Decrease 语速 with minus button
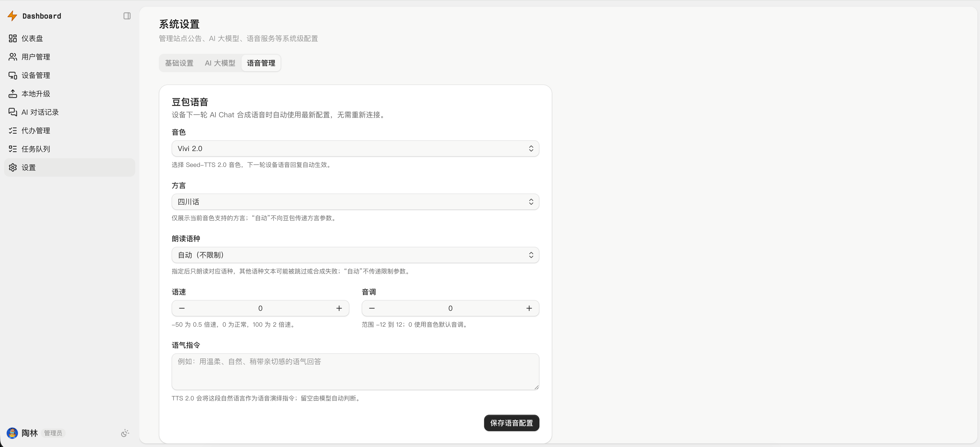The image size is (980, 447). click(182, 308)
